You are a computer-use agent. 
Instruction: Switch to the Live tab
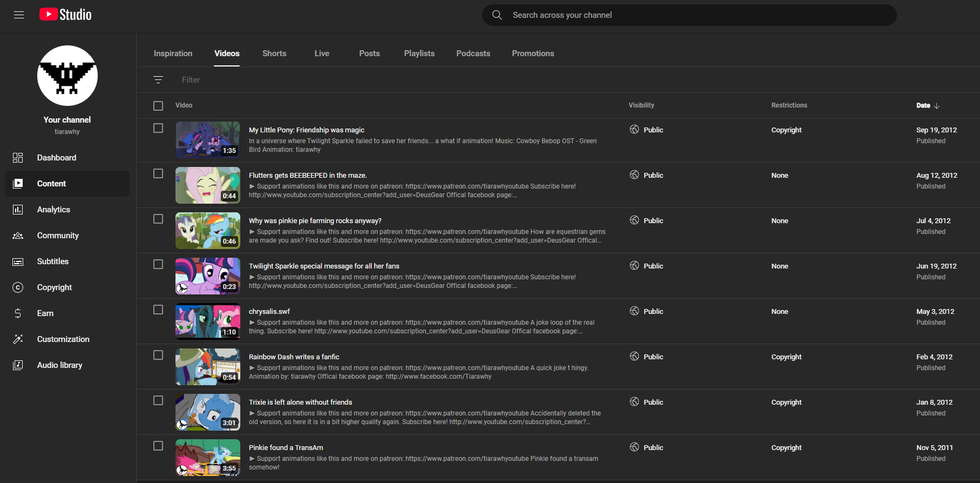pos(322,53)
